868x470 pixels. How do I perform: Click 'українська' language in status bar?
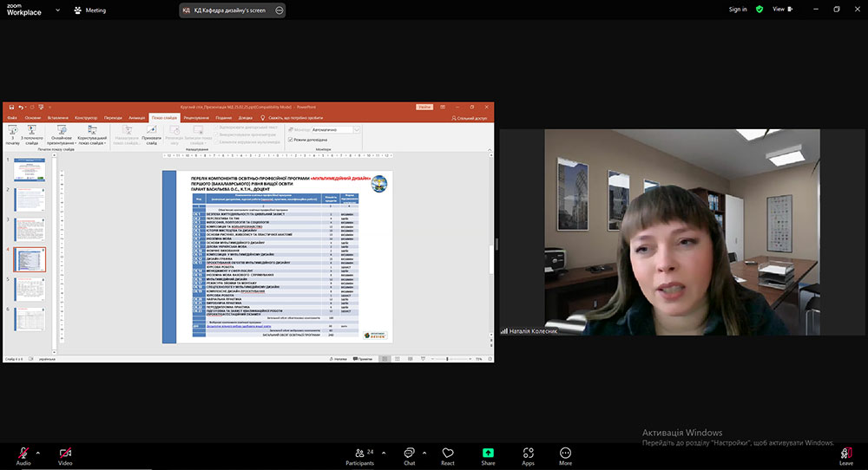(47, 359)
